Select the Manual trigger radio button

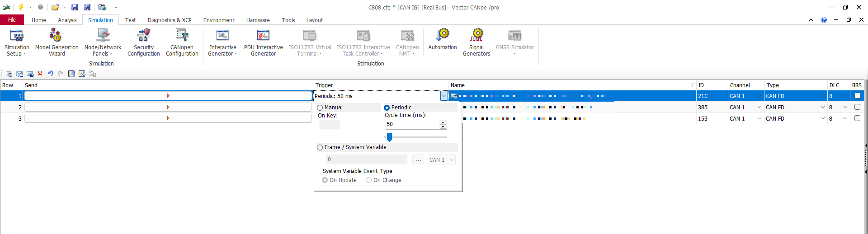(320, 108)
